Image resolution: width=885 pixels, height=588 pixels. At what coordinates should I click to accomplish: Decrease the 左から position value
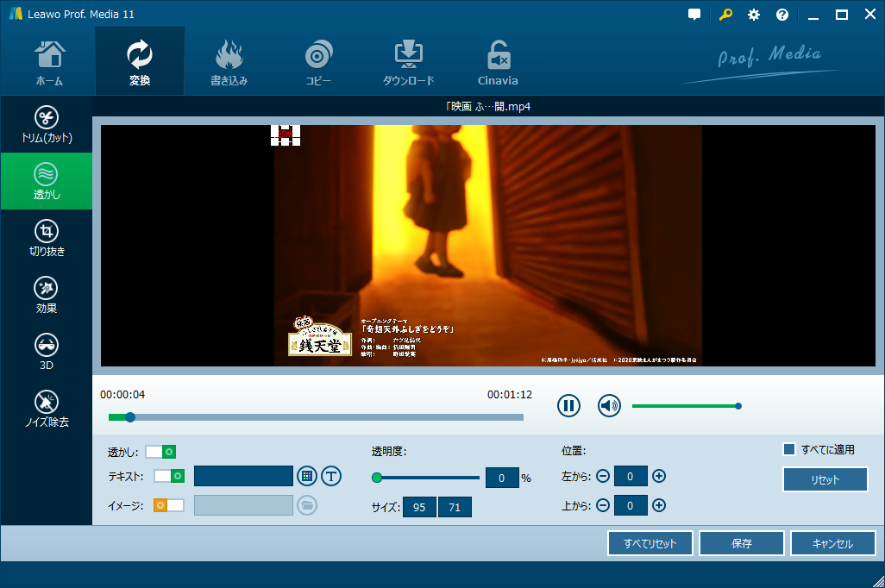pos(603,476)
